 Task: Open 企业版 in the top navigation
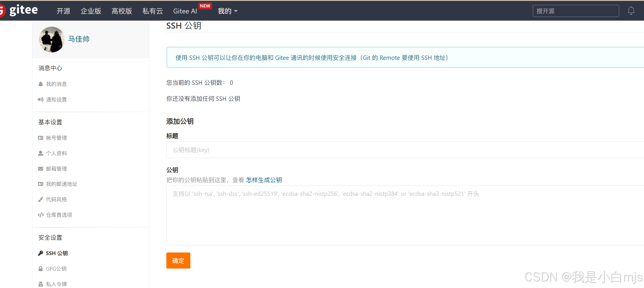click(91, 11)
